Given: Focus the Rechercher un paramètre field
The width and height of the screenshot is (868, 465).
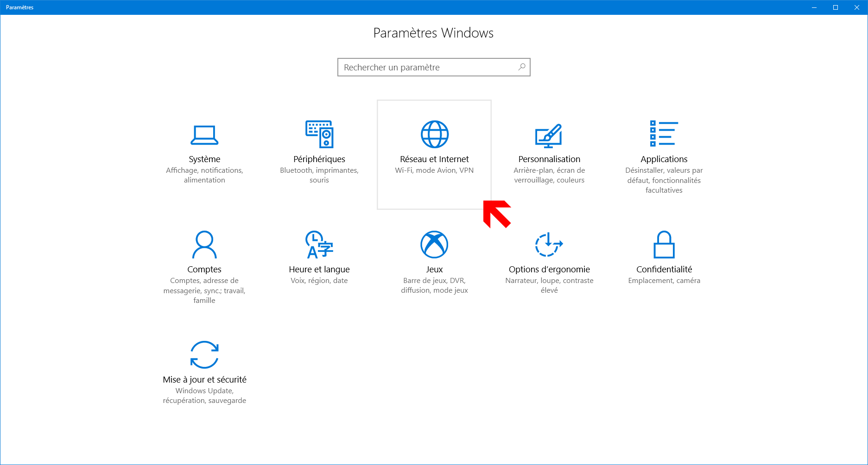Looking at the screenshot, I should pyautogui.click(x=434, y=67).
